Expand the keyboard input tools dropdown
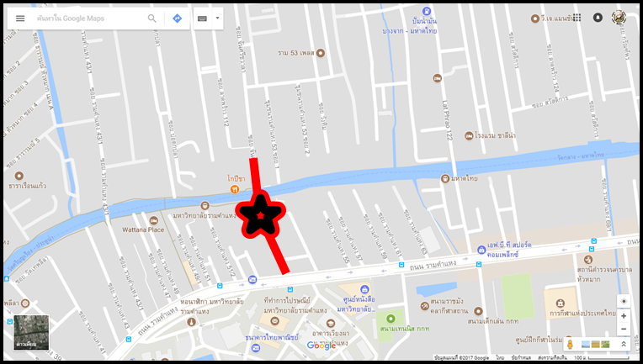643x364 pixels. (217, 18)
